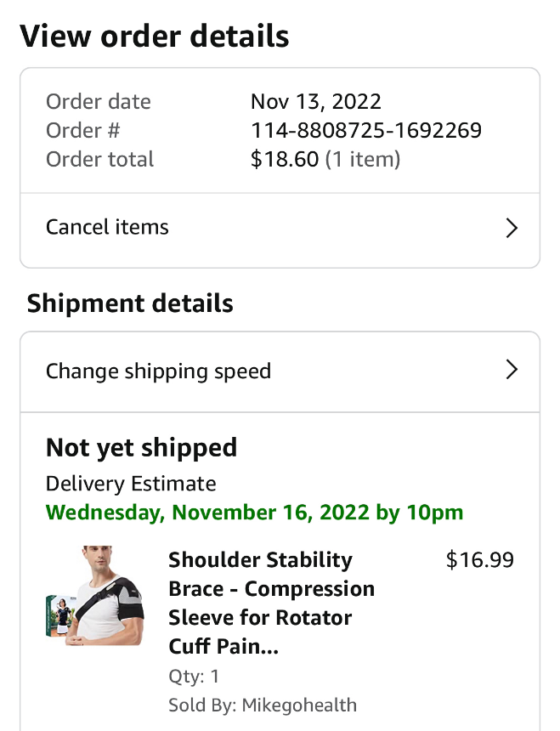Click the green Wednesday, November 16 delivery date
Image resolution: width=560 pixels, height=731 pixels.
pyautogui.click(x=255, y=513)
